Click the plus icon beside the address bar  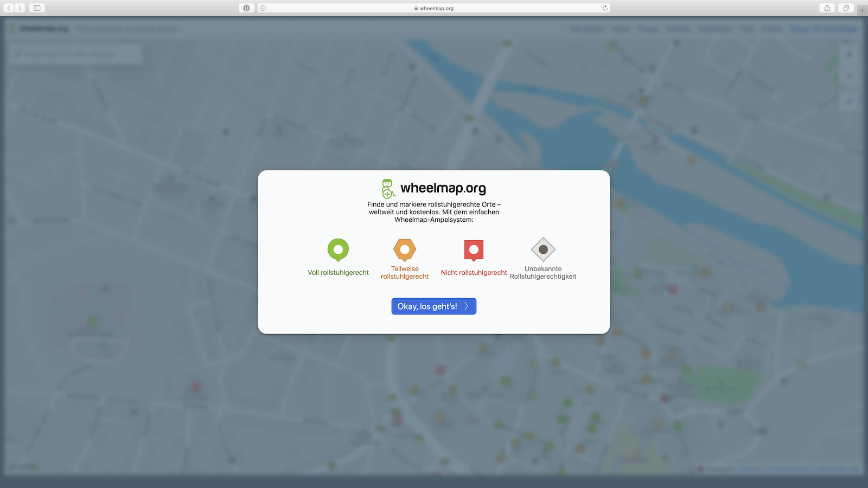[x=263, y=8]
